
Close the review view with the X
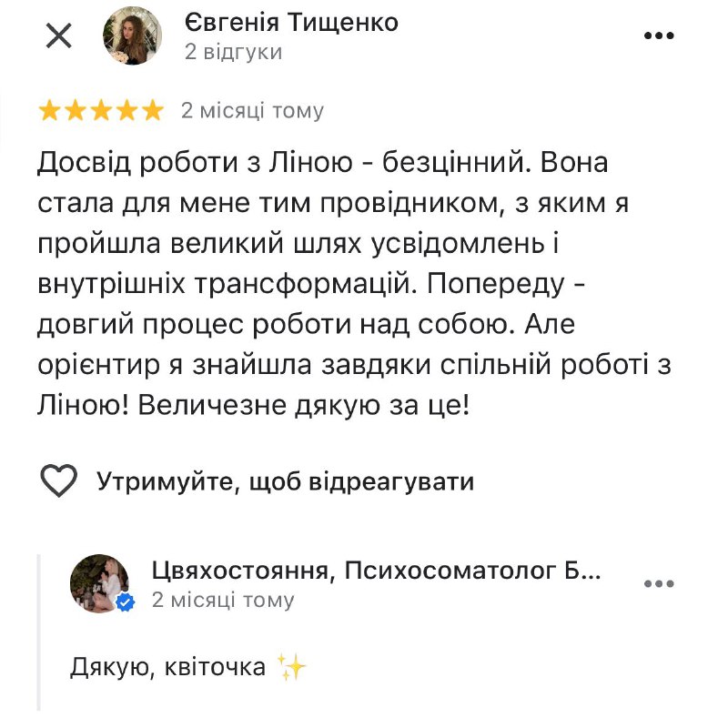(59, 36)
